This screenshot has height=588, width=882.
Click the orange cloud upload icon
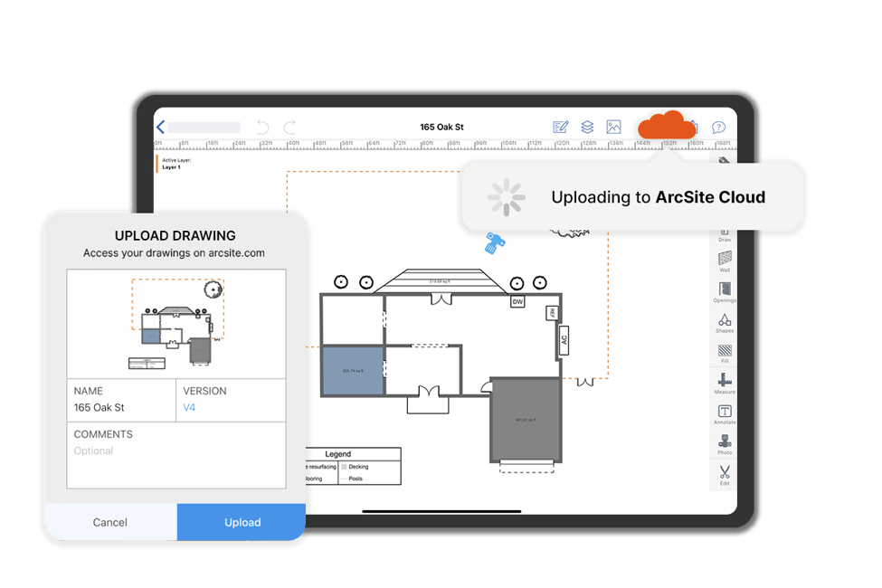(667, 125)
